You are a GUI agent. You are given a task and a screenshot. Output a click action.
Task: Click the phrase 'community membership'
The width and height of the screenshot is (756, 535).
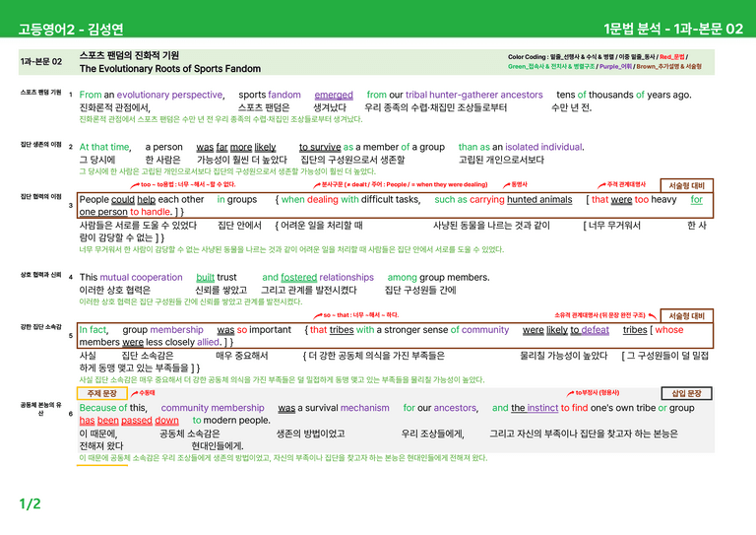point(213,408)
